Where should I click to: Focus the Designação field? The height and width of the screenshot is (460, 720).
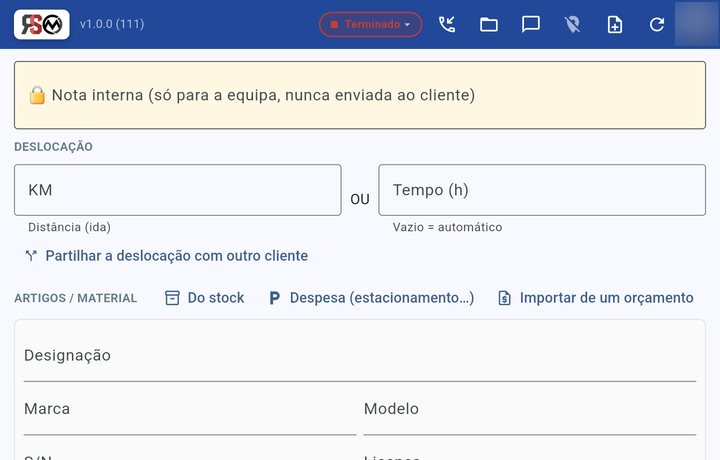[360, 356]
